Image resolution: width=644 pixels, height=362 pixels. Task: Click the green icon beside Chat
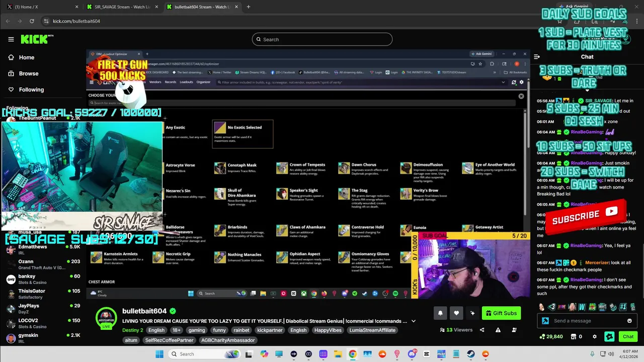click(609, 336)
